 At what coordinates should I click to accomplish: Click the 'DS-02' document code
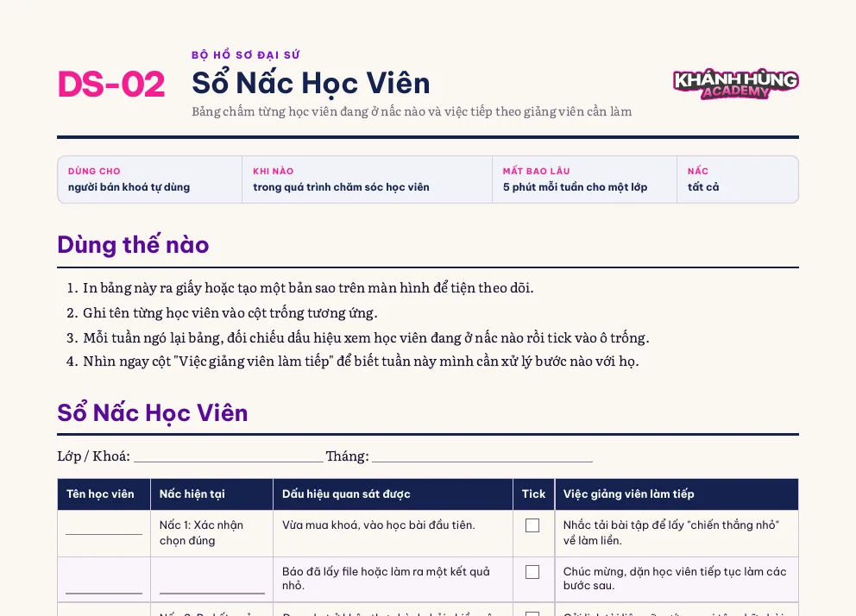(x=111, y=85)
